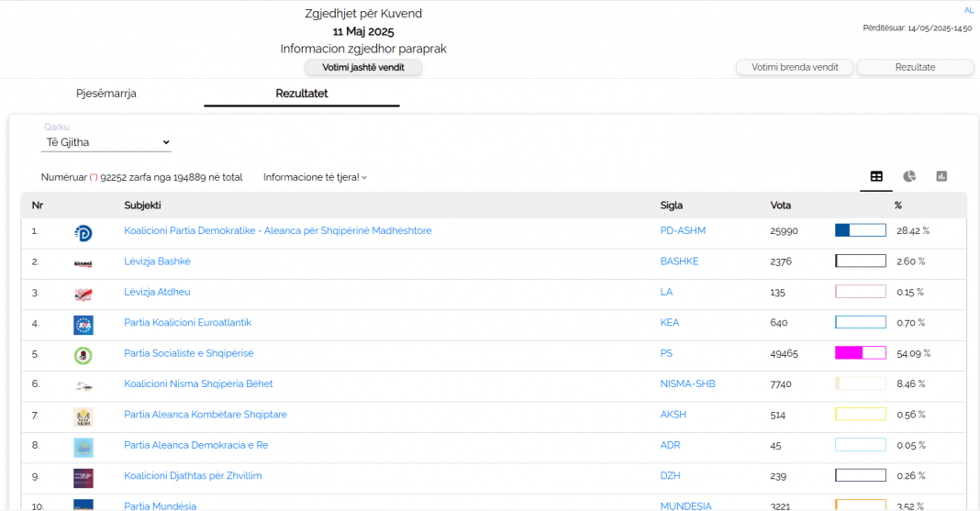Viewport: 980px width, 511px height.
Task: Open Partia Aleanca Demokracia e Re link
Action: tap(195, 445)
